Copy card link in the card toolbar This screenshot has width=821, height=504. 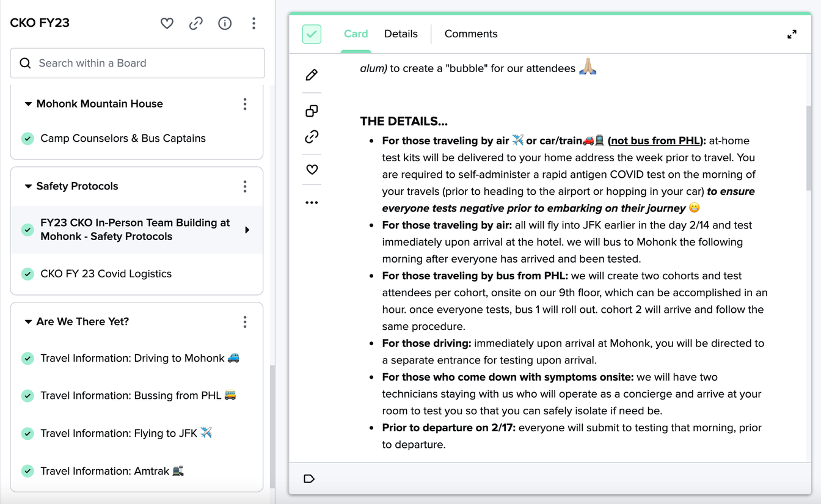click(312, 137)
